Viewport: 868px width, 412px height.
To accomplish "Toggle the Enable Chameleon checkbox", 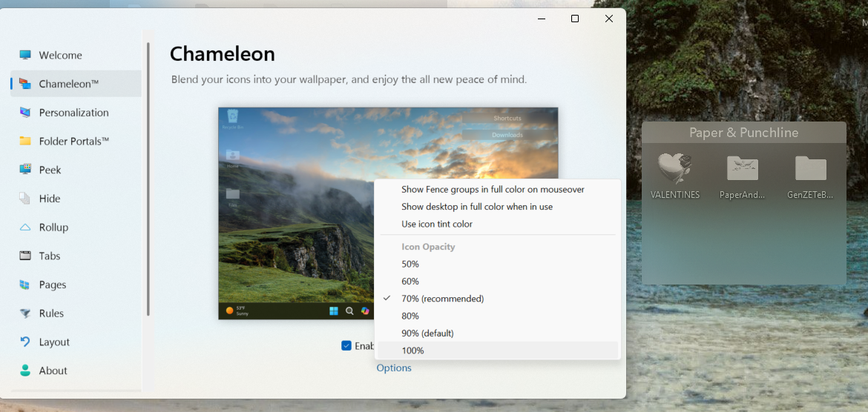I will coord(346,345).
